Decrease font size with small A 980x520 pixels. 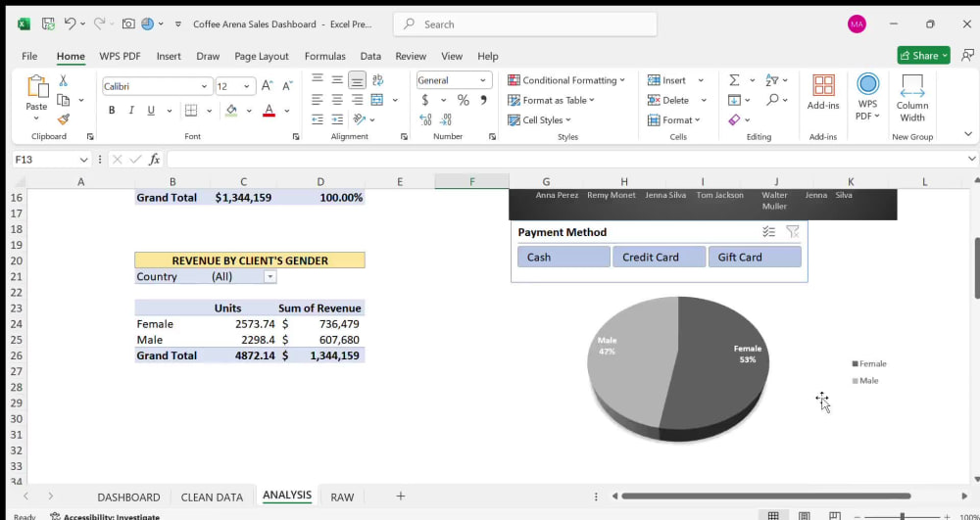click(x=287, y=86)
